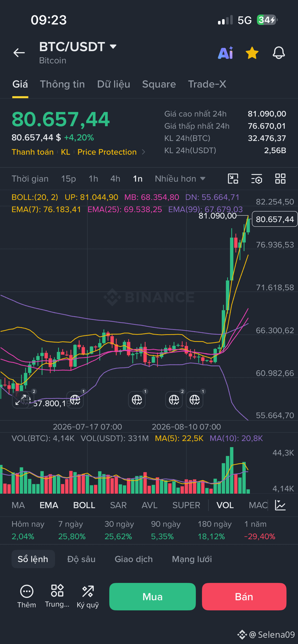Image resolution: width=298 pixels, height=644 pixels.
Task: Open price alert bell icon
Action: point(279,53)
